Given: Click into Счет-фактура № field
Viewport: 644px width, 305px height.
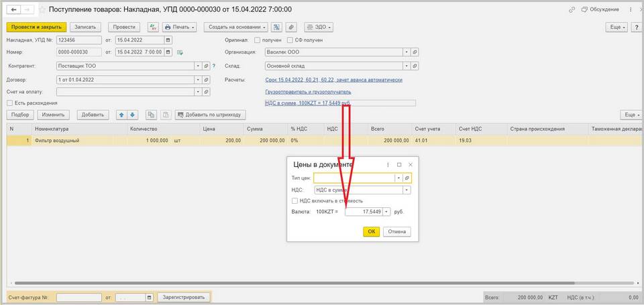Looking at the screenshot, I should tap(79, 297).
